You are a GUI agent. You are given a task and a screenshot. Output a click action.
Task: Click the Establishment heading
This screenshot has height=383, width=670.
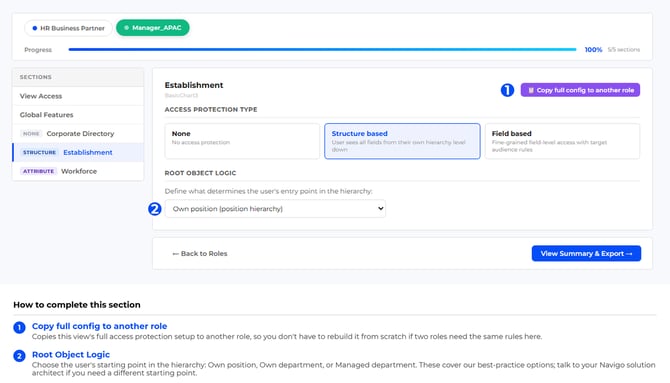(x=194, y=85)
